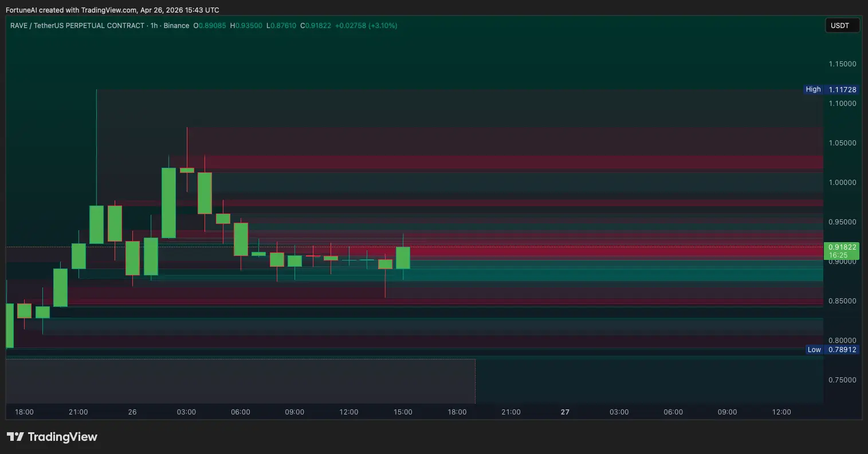Click the 1.11728 high price tag
This screenshot has height=454, width=868.
(842, 89)
